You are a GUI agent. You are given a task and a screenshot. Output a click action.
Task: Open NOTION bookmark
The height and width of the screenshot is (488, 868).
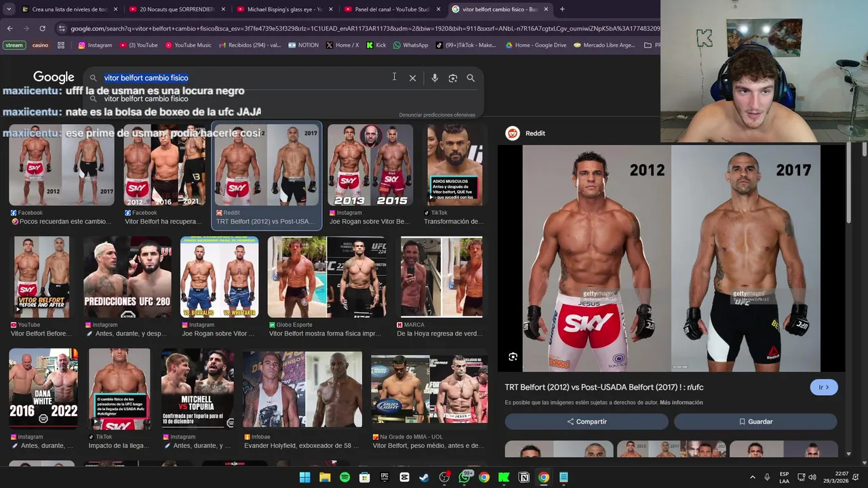(x=303, y=45)
